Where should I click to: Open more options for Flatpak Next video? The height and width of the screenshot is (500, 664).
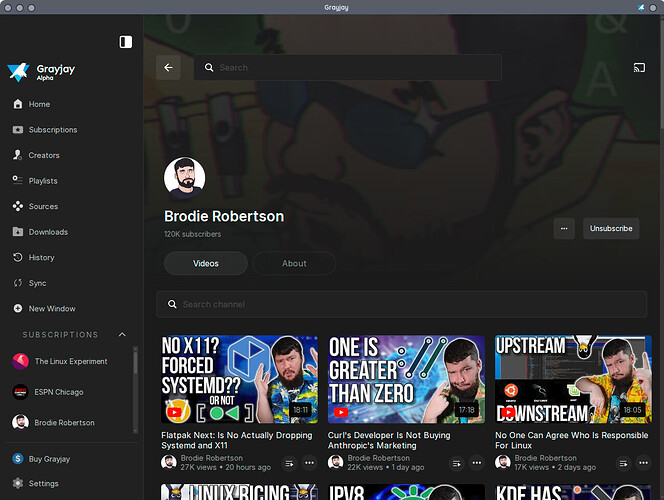(x=310, y=463)
